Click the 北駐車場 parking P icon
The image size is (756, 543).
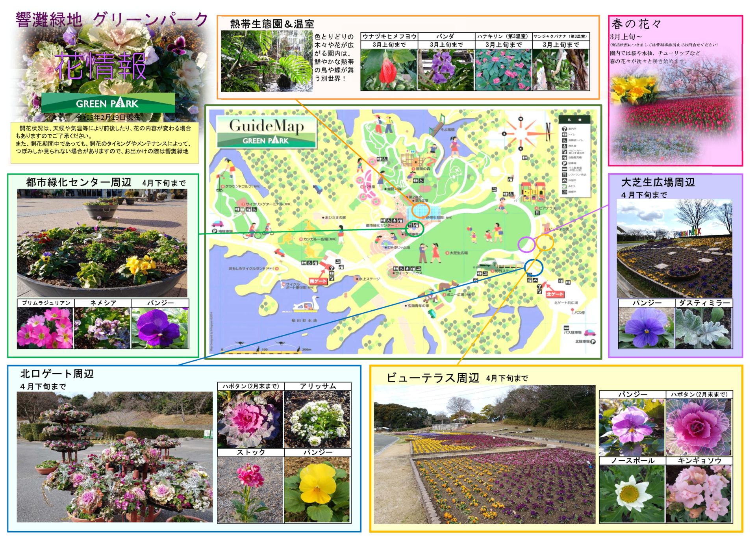(593, 341)
